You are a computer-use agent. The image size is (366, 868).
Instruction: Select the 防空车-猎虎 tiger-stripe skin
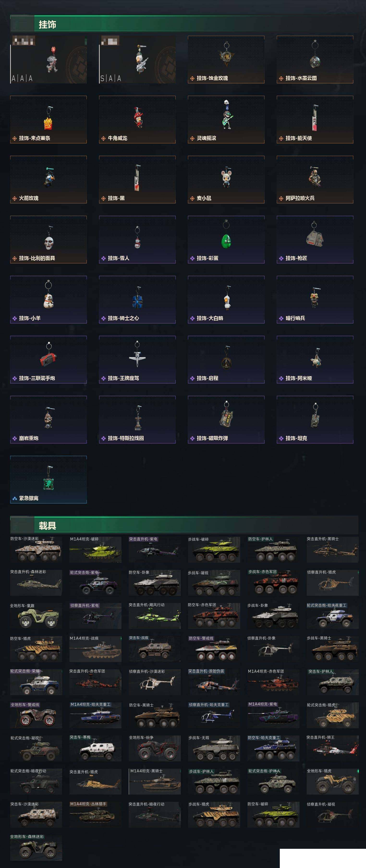pyautogui.click(x=36, y=649)
